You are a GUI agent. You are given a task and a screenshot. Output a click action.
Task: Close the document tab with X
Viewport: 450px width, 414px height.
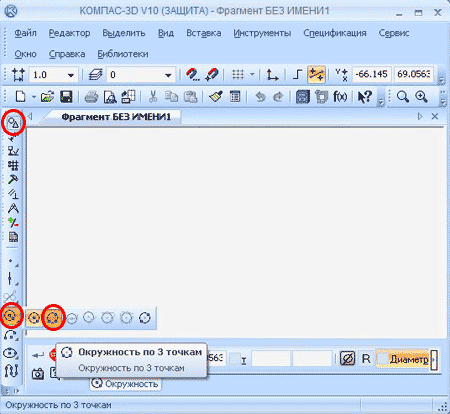(x=435, y=116)
